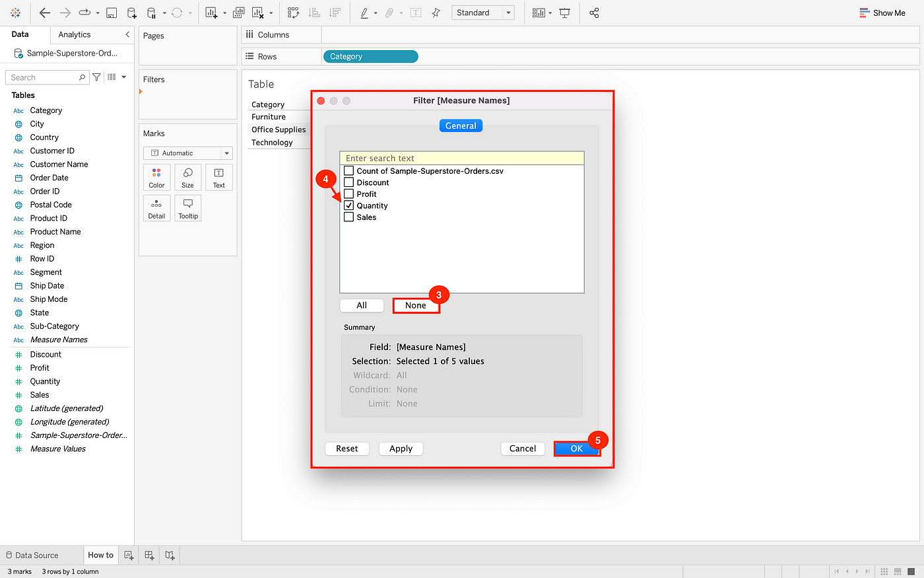Click the Duplicate sheet toolbar icon
Screen dimensions: 924x578
point(238,13)
